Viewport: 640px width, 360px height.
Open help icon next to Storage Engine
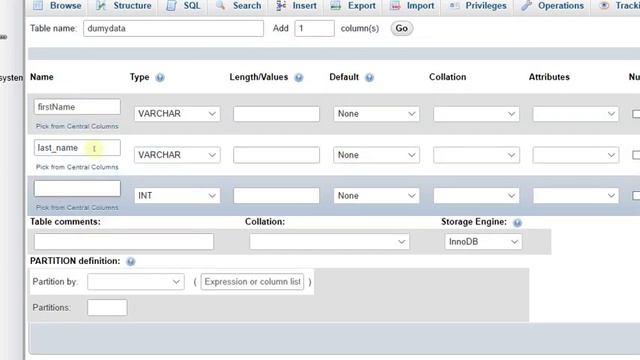click(x=517, y=222)
